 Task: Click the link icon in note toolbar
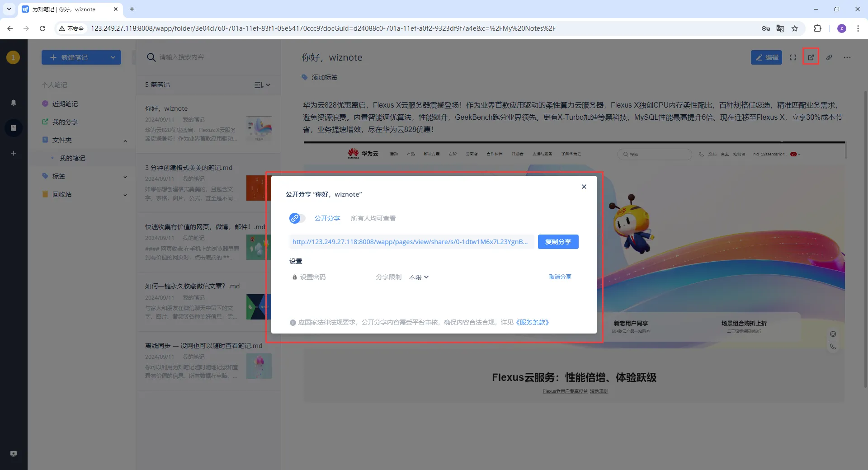[x=829, y=57]
